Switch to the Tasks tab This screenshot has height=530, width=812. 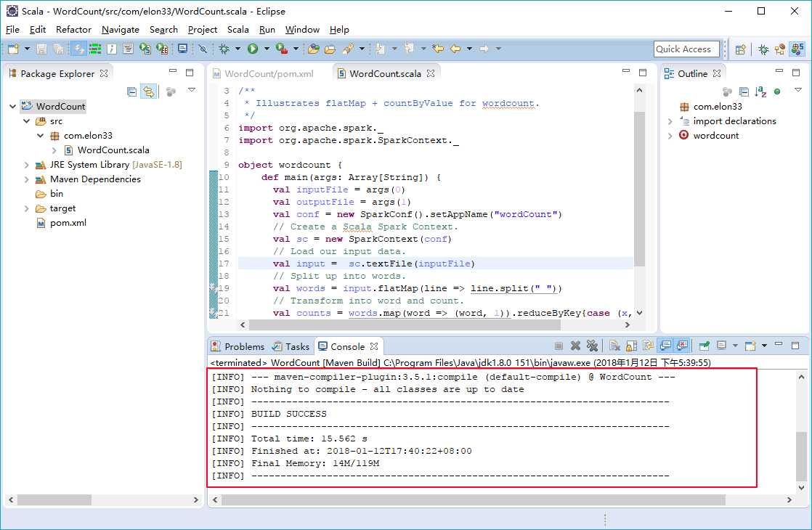click(x=291, y=346)
